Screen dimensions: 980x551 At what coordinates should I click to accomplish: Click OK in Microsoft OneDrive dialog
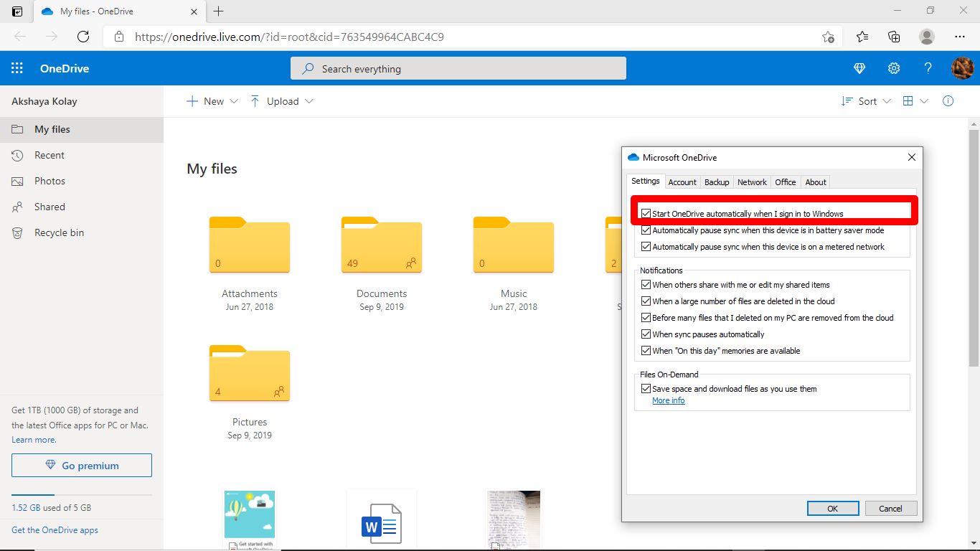(833, 508)
